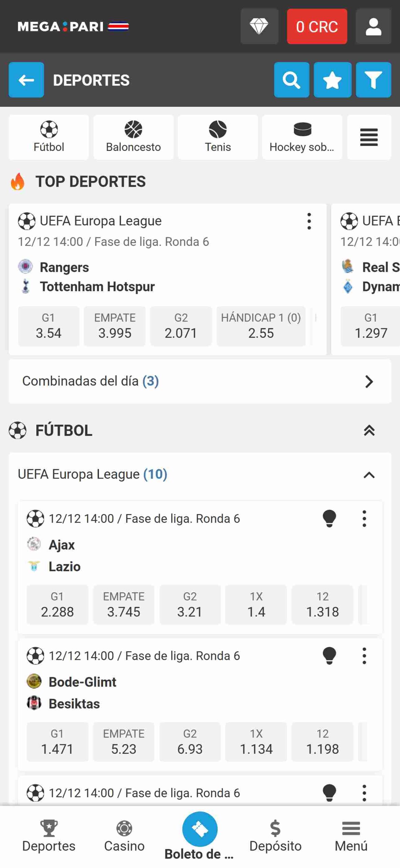Open the user profile icon

373,26
